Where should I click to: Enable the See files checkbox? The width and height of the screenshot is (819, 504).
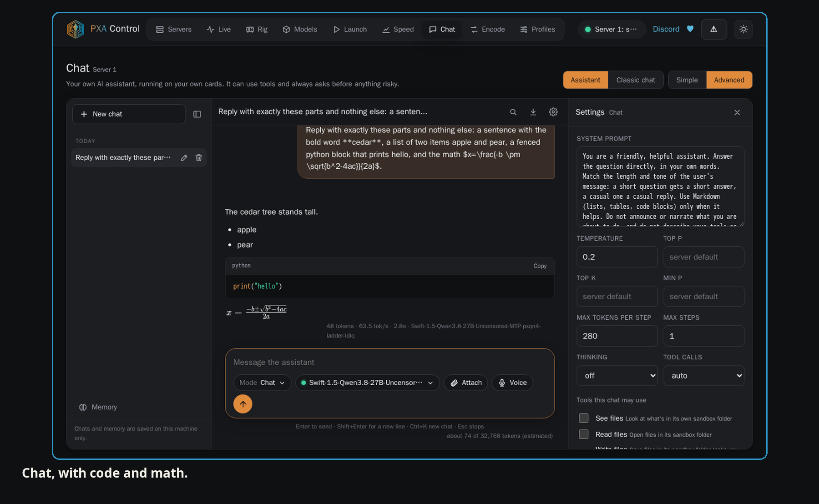pyautogui.click(x=584, y=418)
